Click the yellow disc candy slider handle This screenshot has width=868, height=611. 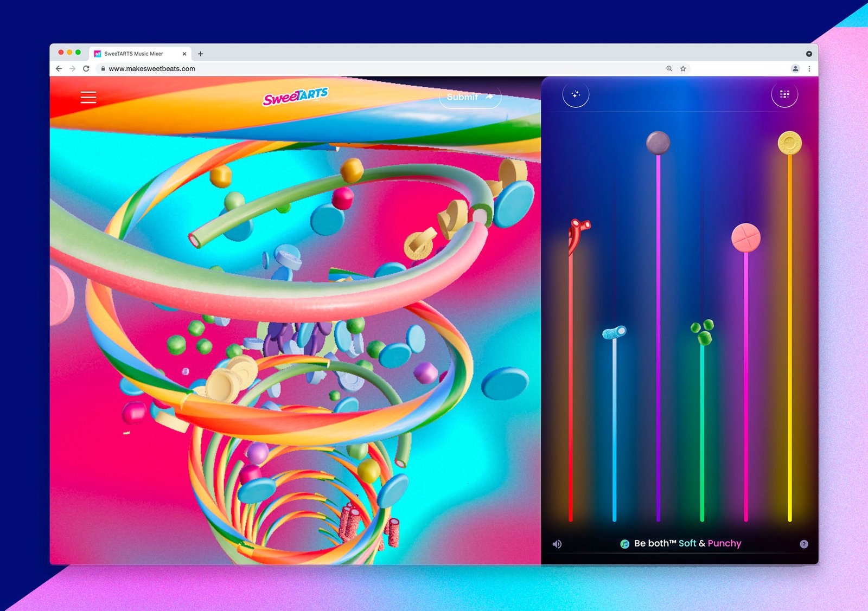[790, 143]
